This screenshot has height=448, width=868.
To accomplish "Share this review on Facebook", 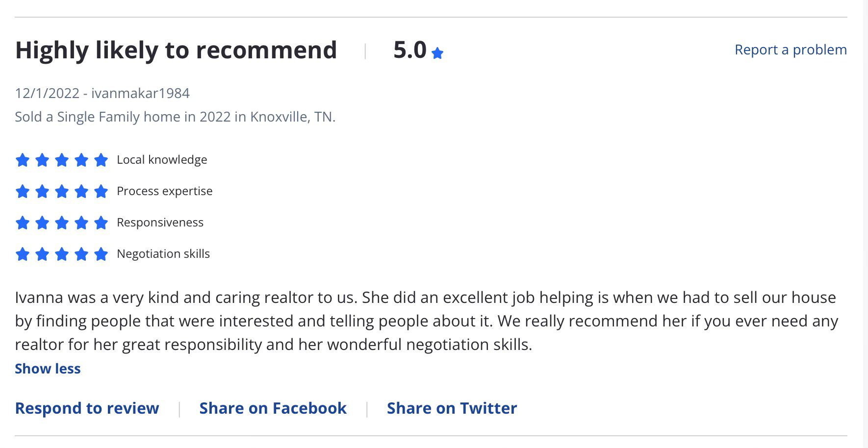I will click(x=273, y=408).
